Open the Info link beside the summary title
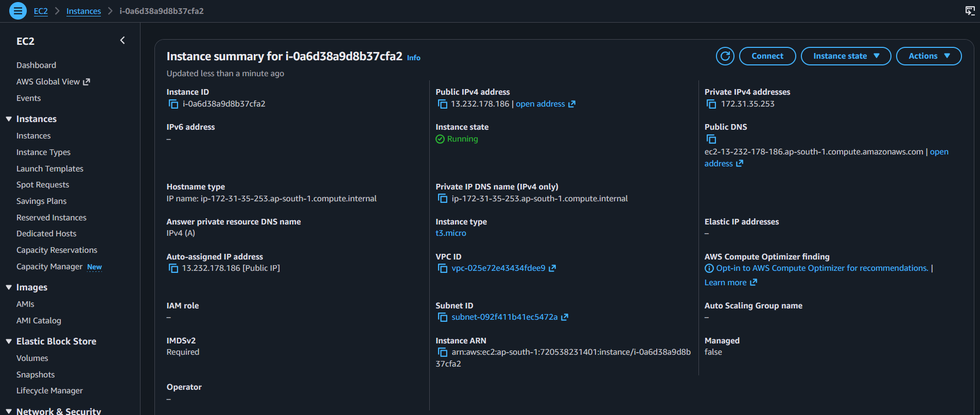 pos(414,58)
